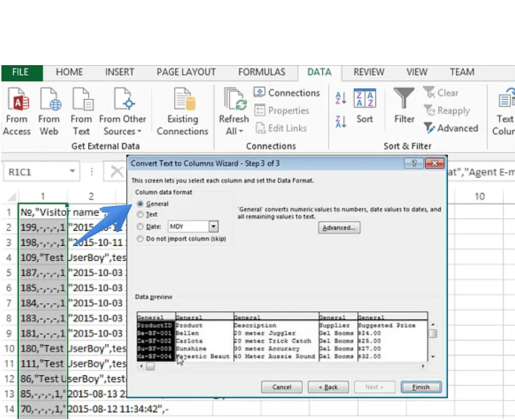
Task: Expand the Name Box dropdown arrow
Action: (x=73, y=172)
